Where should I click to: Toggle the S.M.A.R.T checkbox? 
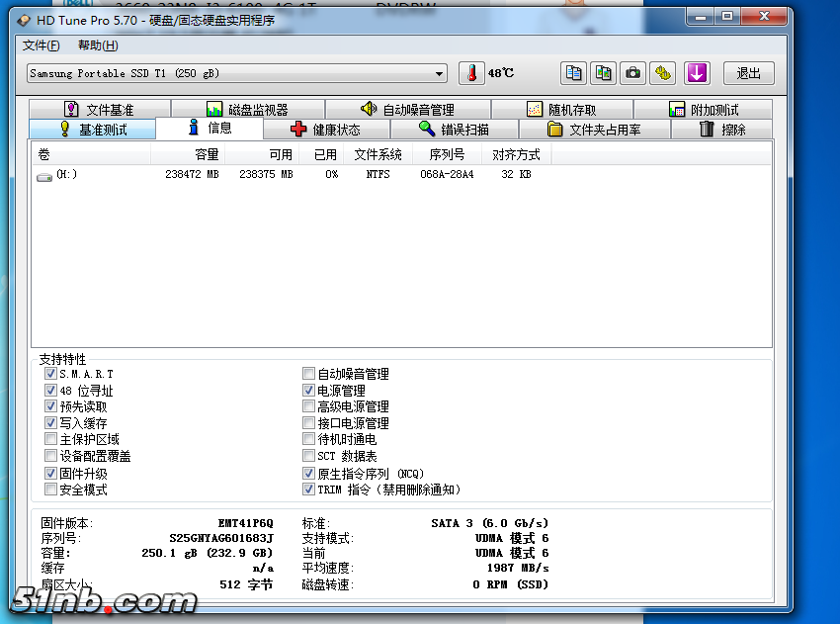tap(51, 374)
